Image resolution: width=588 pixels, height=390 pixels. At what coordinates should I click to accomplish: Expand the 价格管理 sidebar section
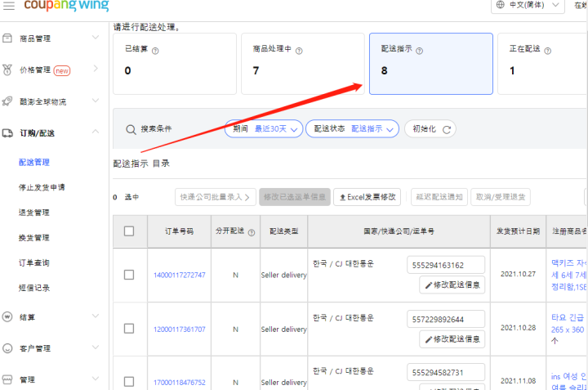coord(96,69)
